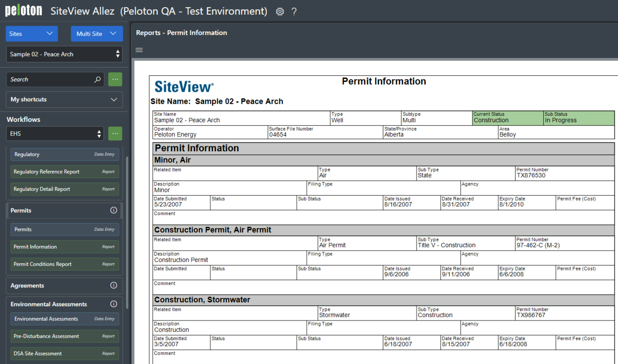
Task: Open the DSA Site Assessment report
Action: [64, 353]
